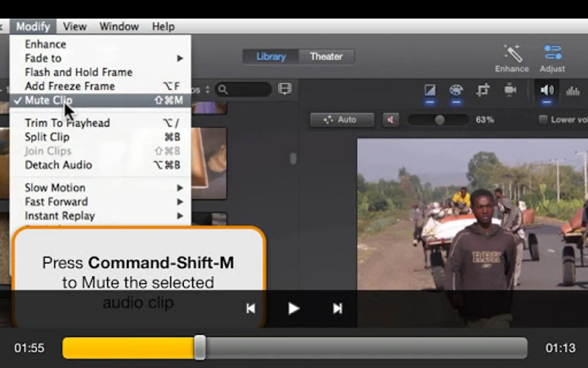Open the Modify menu
The width and height of the screenshot is (588, 368).
pos(33,27)
